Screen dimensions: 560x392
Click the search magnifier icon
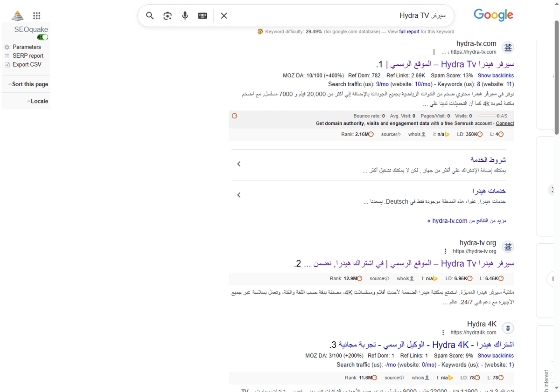pyautogui.click(x=149, y=15)
